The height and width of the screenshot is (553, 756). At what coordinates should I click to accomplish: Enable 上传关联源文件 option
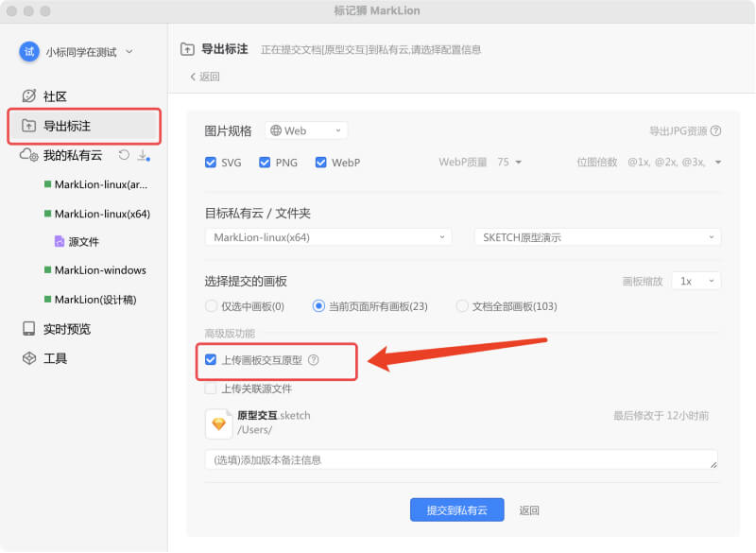(x=211, y=387)
